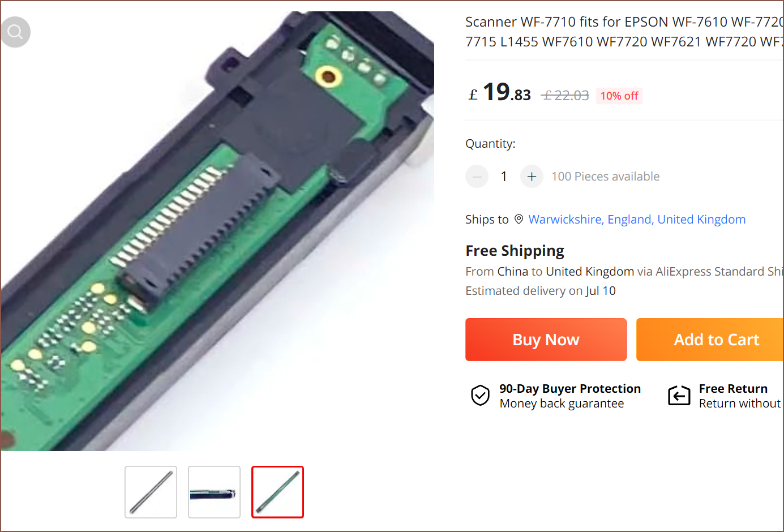Click the 90-Day Buyer Protection text
Image resolution: width=784 pixels, height=532 pixels.
(x=570, y=389)
